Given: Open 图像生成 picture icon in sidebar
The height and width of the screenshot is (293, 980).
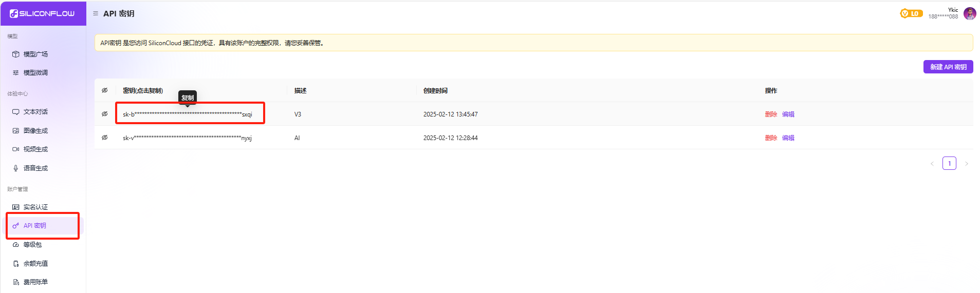Looking at the screenshot, I should (16, 131).
